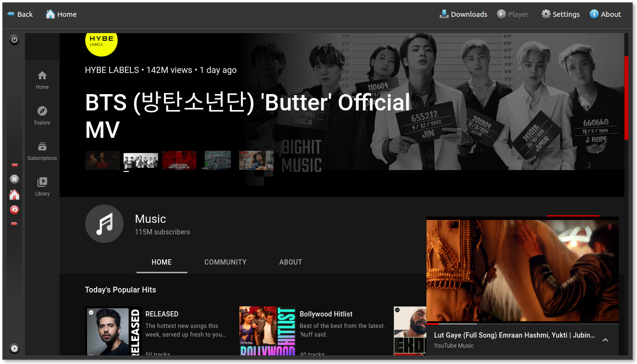Click the red back arrow icon

tap(14, 165)
